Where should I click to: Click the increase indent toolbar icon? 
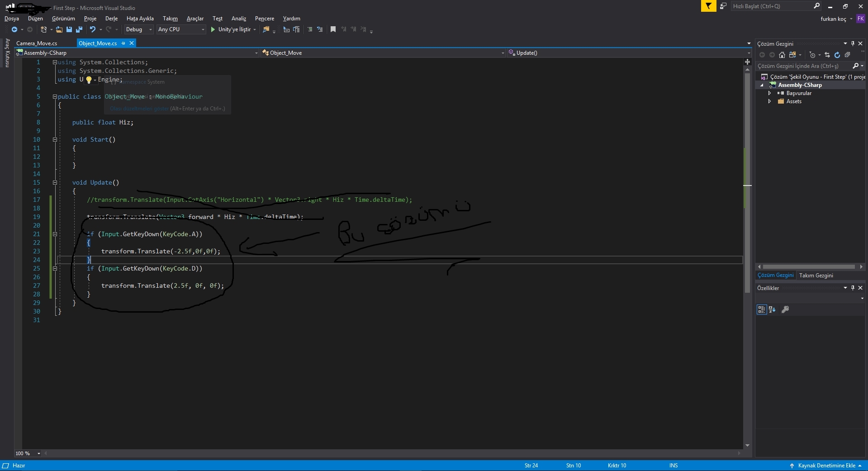click(296, 29)
